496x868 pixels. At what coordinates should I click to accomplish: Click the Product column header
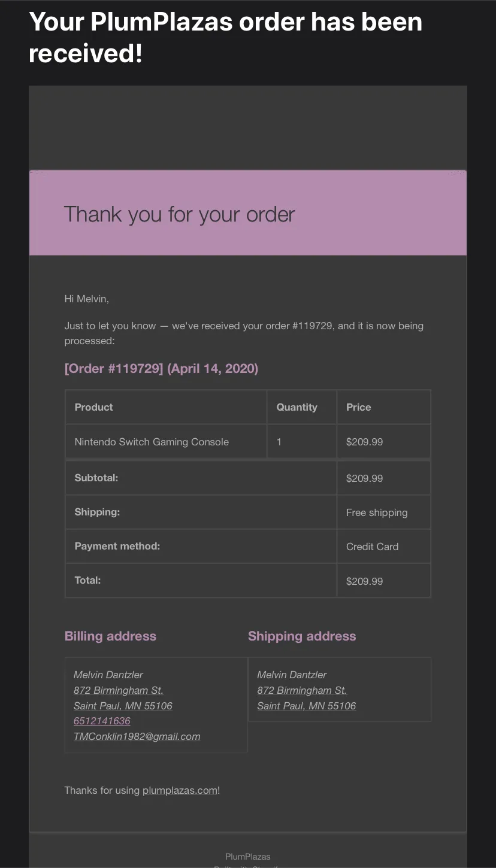tap(166, 407)
